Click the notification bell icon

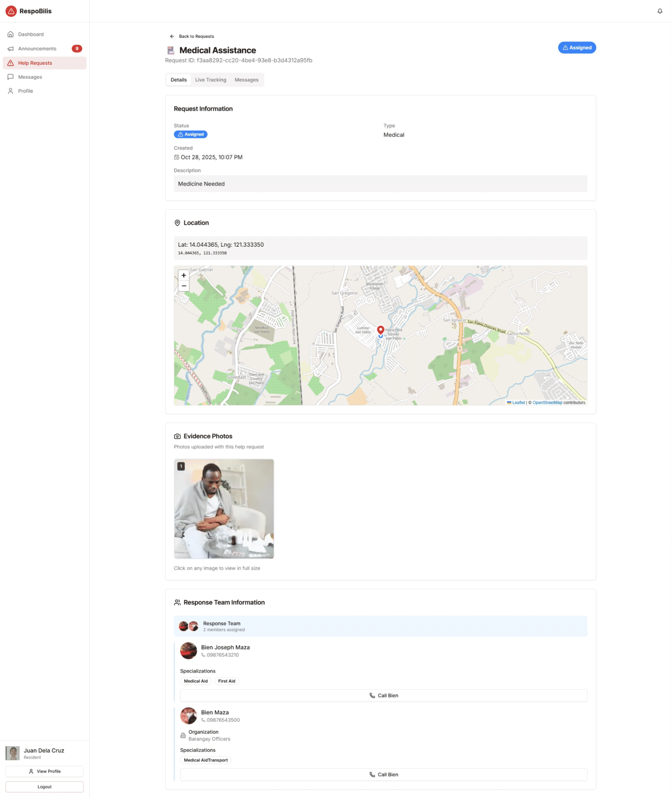point(660,11)
